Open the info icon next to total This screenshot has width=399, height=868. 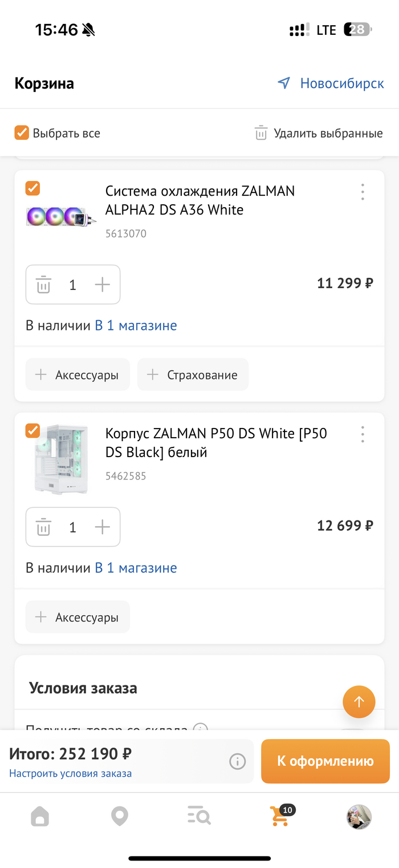237,761
